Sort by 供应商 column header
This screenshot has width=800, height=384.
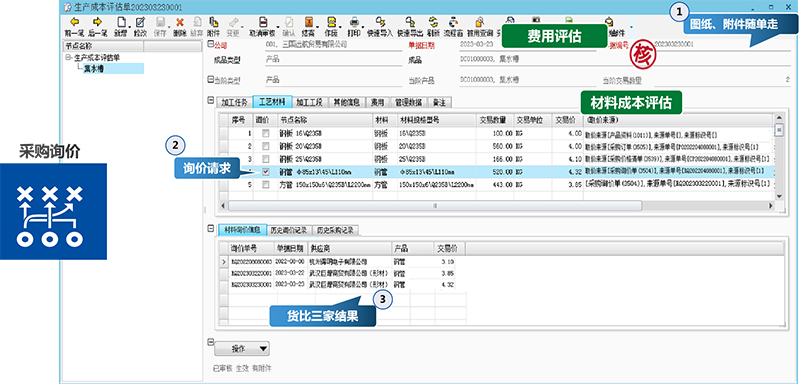pos(349,248)
